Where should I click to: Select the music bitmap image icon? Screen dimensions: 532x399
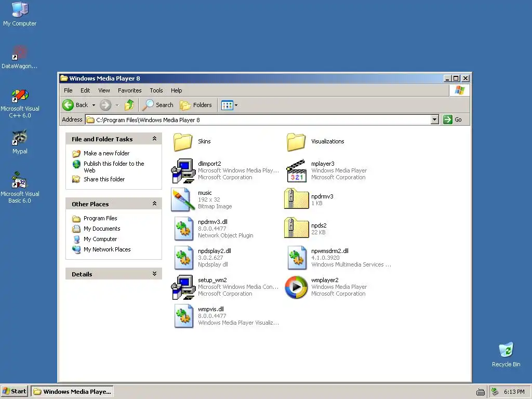point(183,199)
